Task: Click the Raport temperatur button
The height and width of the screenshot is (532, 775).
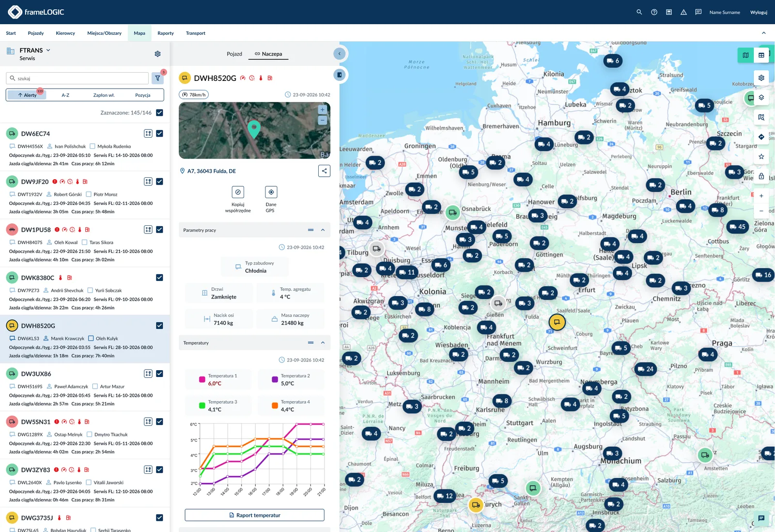Action: click(254, 515)
